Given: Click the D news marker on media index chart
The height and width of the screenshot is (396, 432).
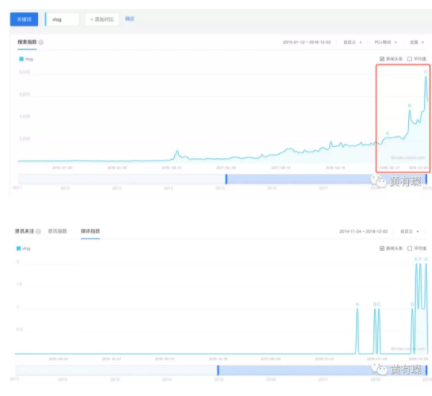Looking at the screenshot, I should click(x=412, y=304).
